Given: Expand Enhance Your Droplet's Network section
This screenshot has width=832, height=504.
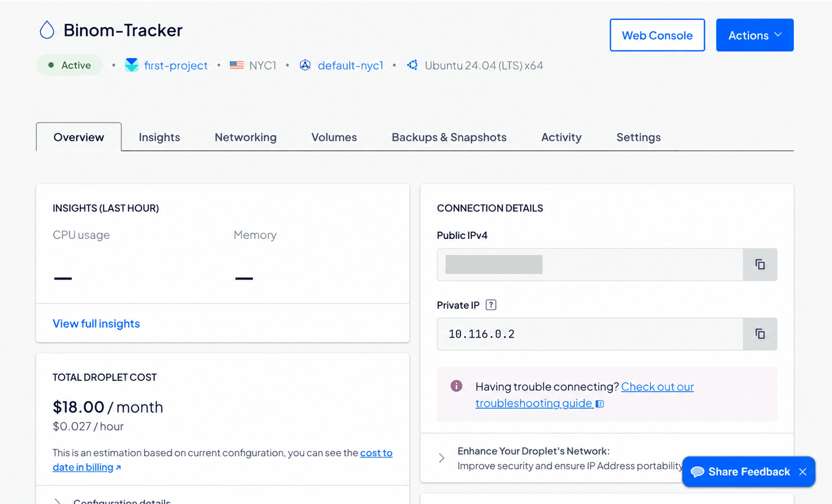Looking at the screenshot, I should (442, 458).
